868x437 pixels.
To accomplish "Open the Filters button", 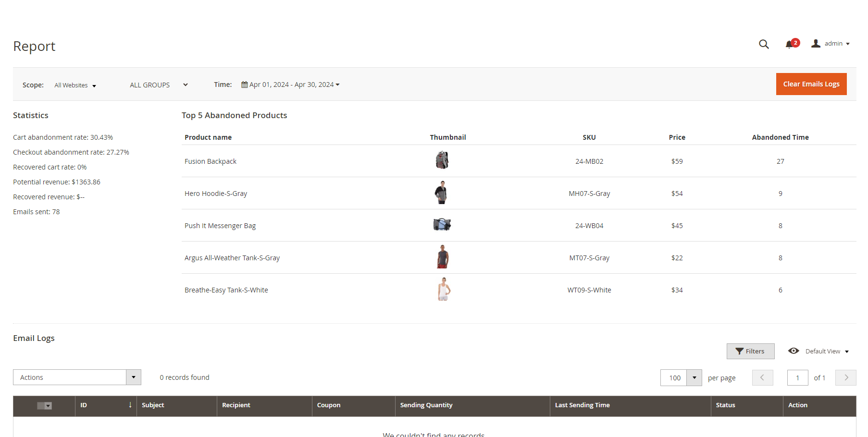I will [750, 352].
